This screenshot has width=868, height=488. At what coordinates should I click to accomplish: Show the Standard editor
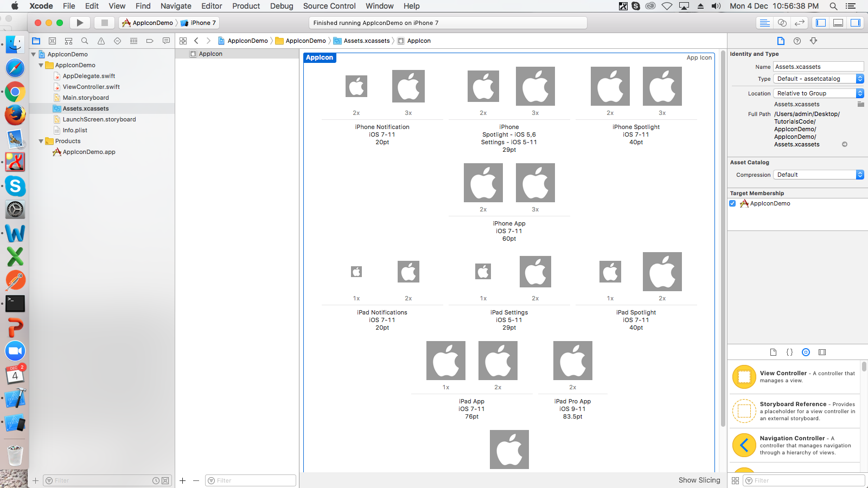click(764, 23)
